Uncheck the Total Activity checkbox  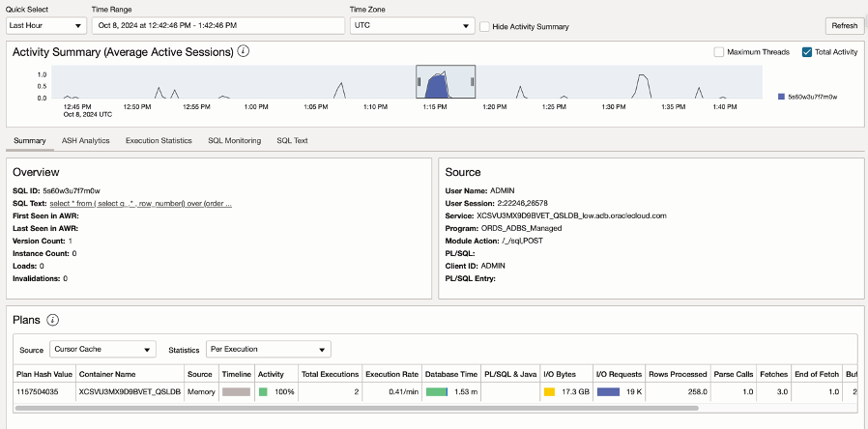(807, 52)
